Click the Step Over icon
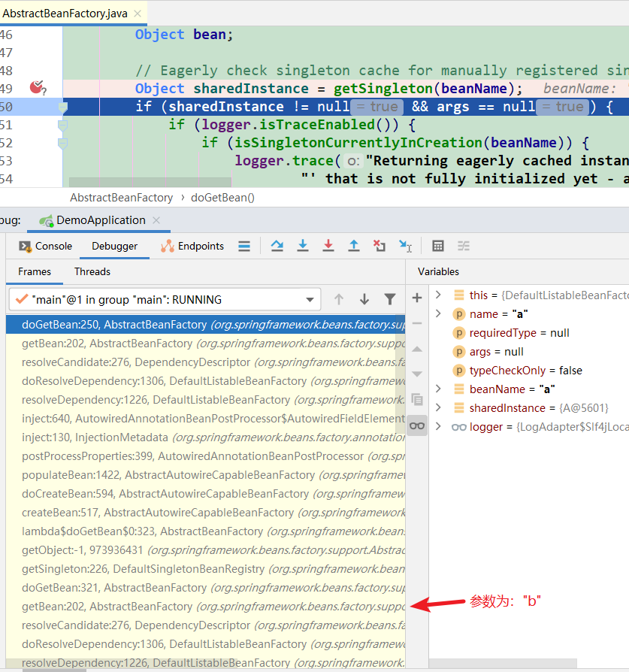The image size is (629, 672). [x=277, y=246]
